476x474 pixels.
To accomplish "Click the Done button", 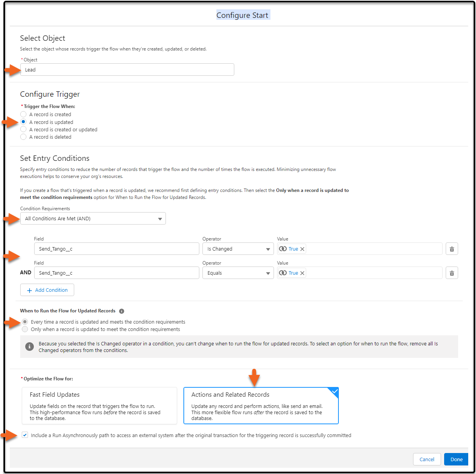I will pyautogui.click(x=456, y=459).
